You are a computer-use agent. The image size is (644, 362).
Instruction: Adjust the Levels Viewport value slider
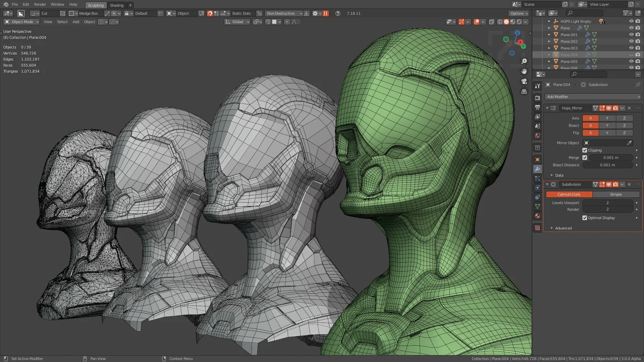click(x=608, y=203)
